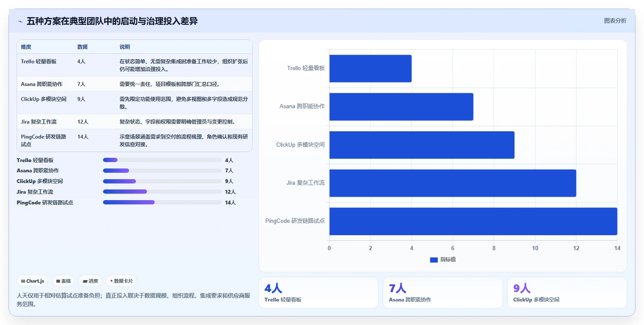Click the ClickUp 多模块空间 bar in the chart
644x325 pixels.
(422, 145)
